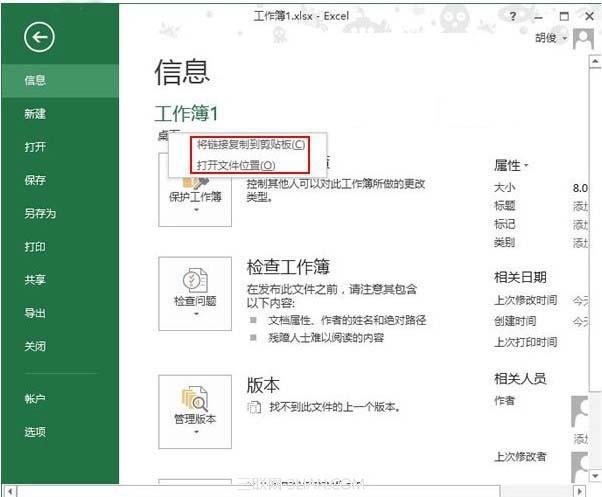The image size is (602, 497).
Task: Click the vertical scrollbar down arrow
Action: (x=595, y=476)
